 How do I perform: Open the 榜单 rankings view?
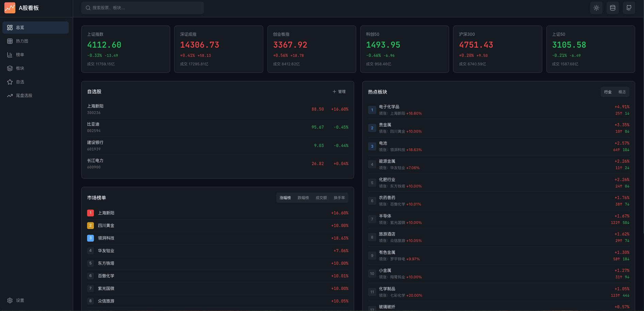tap(20, 54)
